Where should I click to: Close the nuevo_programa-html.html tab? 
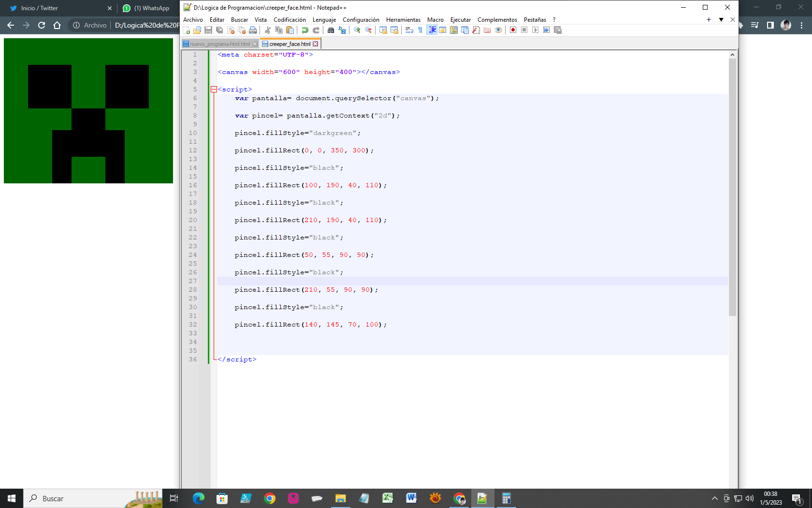tap(255, 44)
